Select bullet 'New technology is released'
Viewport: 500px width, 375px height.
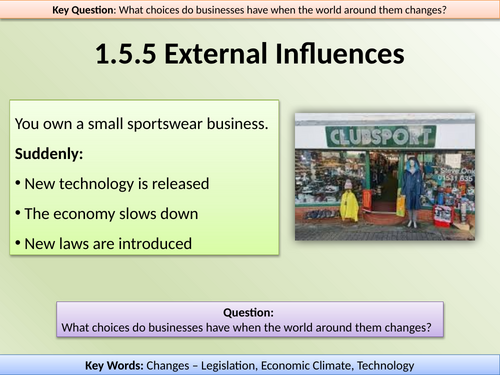(x=112, y=184)
